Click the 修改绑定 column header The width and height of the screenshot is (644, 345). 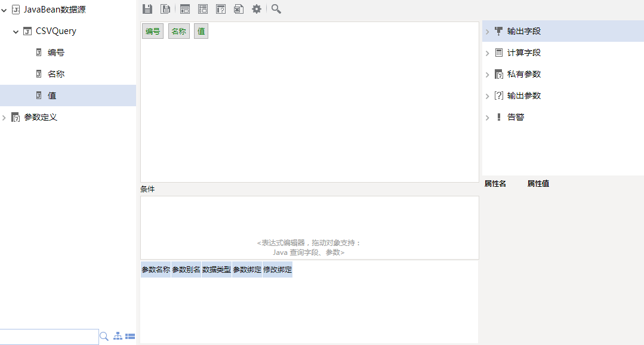(277, 269)
